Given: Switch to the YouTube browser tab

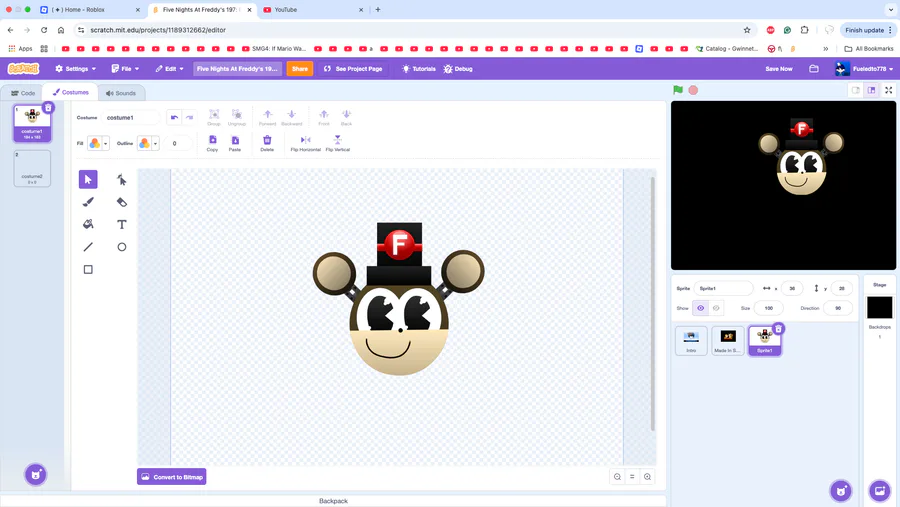Looking at the screenshot, I should [x=313, y=10].
